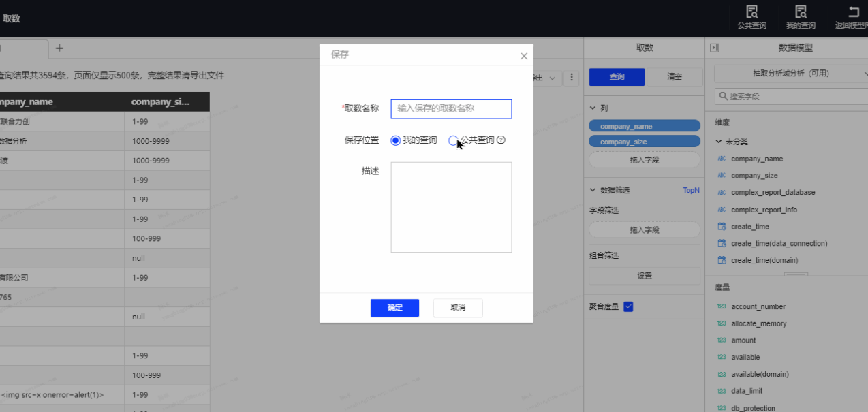Click the three-dot more options icon
Screen dimensions: 868x412
tap(572, 78)
